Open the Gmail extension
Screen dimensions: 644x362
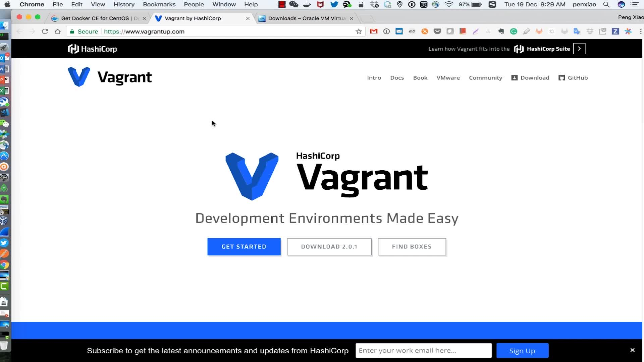click(x=374, y=31)
